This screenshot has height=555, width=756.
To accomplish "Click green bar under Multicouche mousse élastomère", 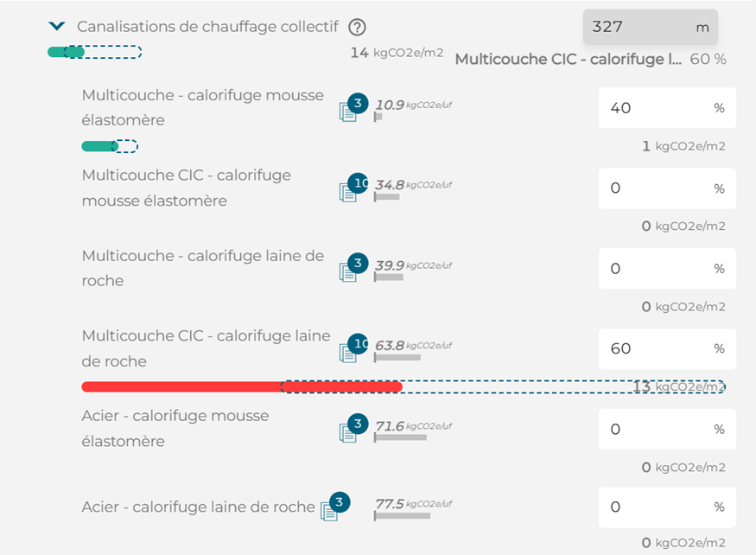I will coord(97,146).
